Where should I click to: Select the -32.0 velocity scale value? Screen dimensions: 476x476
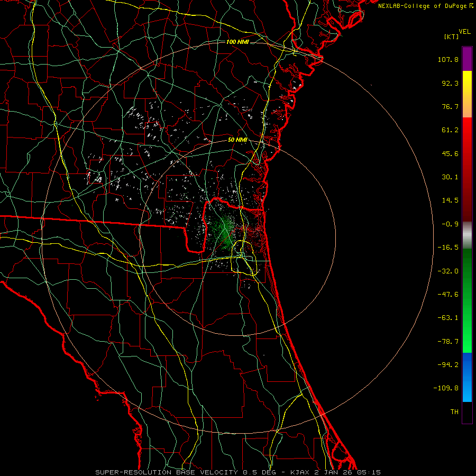click(448, 271)
